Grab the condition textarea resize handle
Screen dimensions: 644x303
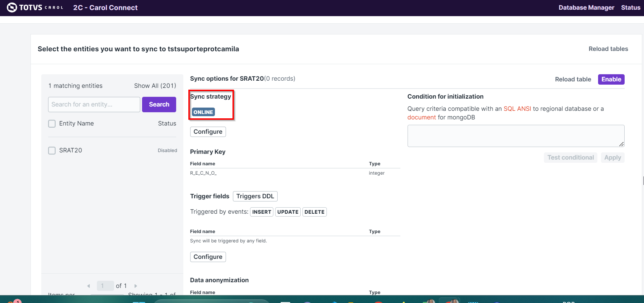621,144
